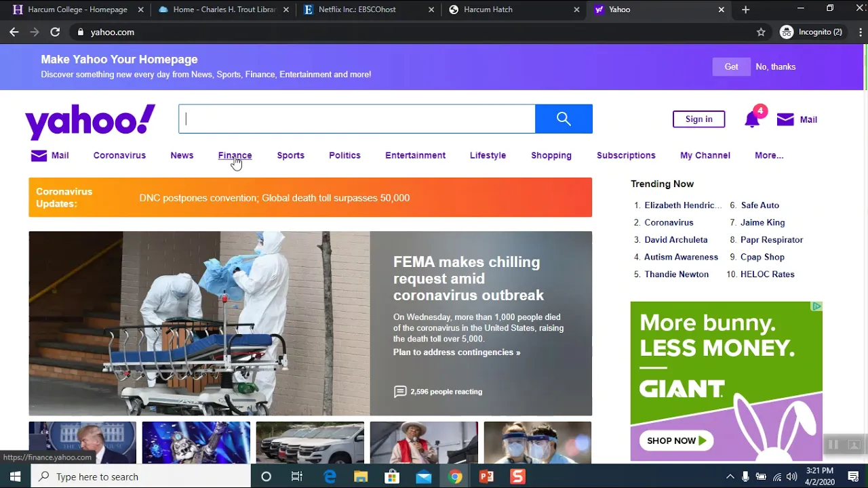
Task: Open trending topic Autism Awareness
Action: click(x=681, y=257)
